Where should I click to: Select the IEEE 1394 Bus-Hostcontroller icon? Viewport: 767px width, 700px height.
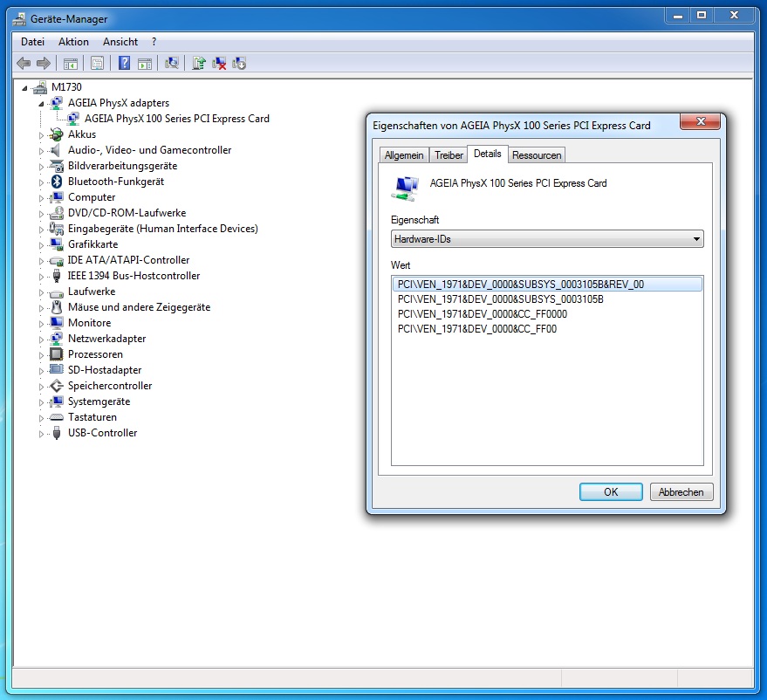coord(57,276)
